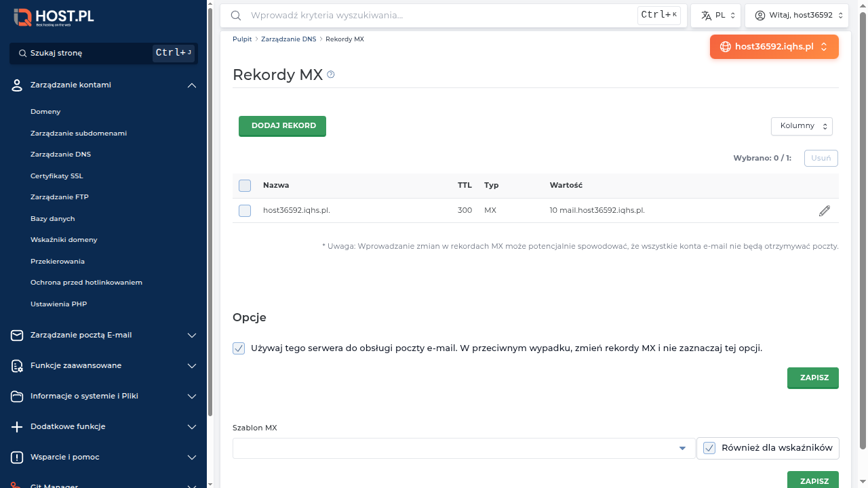This screenshot has width=868, height=488.
Task: Click the plus icon for Dodatkowe funkcje
Action: click(18, 426)
